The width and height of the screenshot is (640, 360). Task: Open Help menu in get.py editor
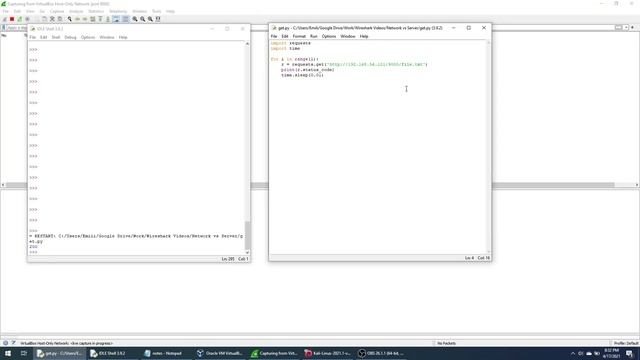pos(364,36)
